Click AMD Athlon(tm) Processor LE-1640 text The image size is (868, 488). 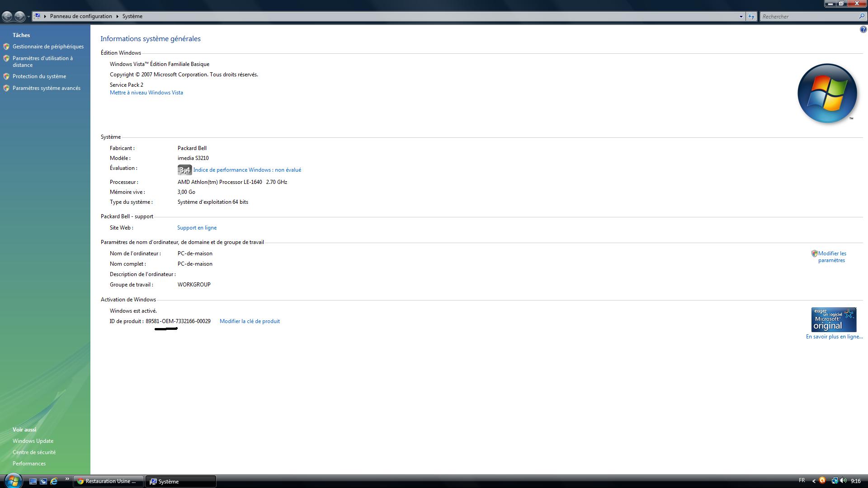point(220,182)
